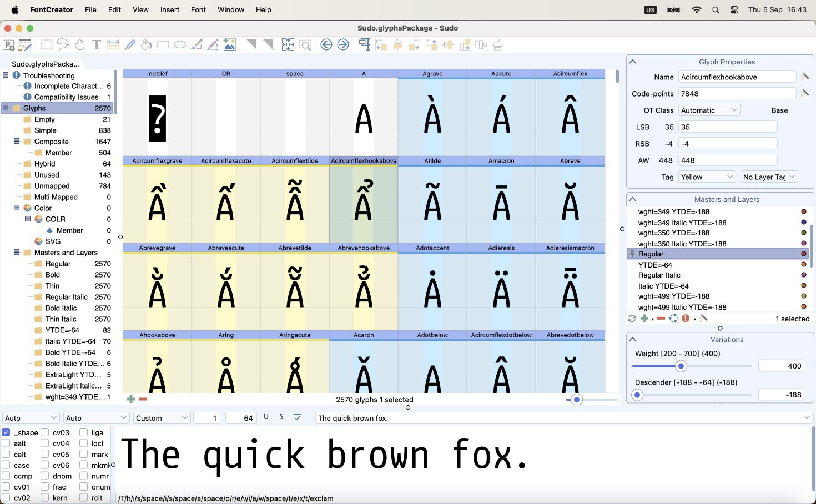Click the wand icon beside Code-points field
Viewport: 816px width, 504px height.
[x=805, y=93]
